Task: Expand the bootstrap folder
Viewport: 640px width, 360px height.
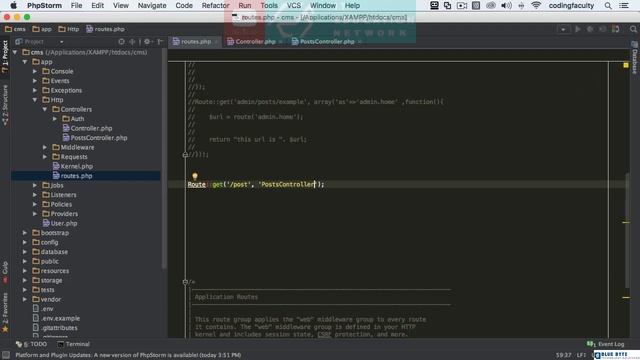Action: coord(25,233)
